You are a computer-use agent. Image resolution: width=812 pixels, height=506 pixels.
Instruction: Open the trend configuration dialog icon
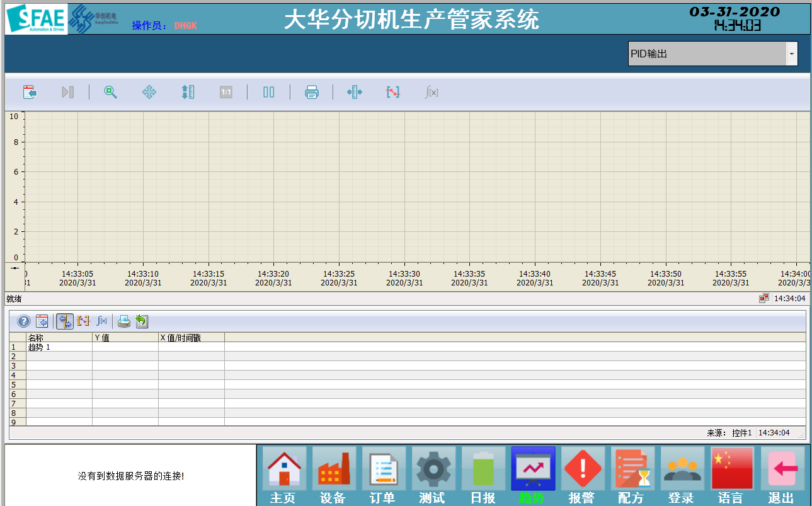click(30, 92)
